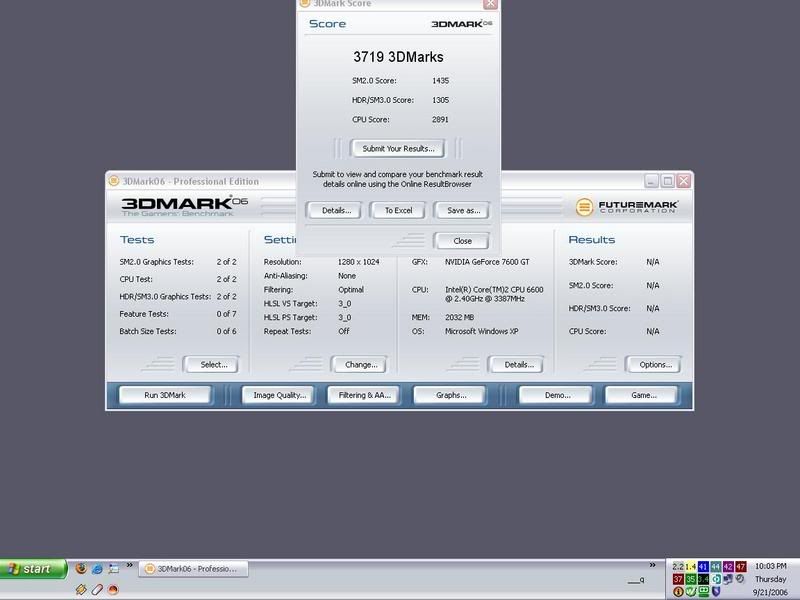Click the 3DMark06 title bar icon
This screenshot has height=600, width=800.
pyautogui.click(x=114, y=181)
